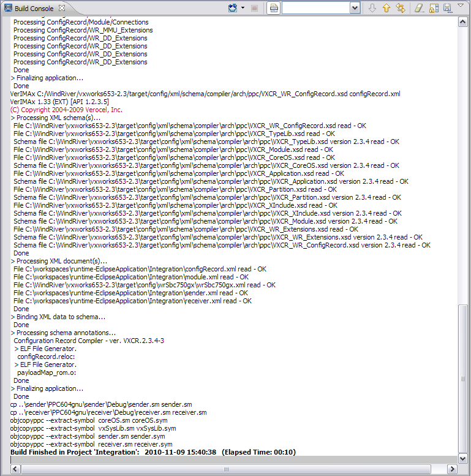This screenshot has width=471, height=476.
Task: Click the horizontal scrollbar thumb
Action: pos(226,469)
